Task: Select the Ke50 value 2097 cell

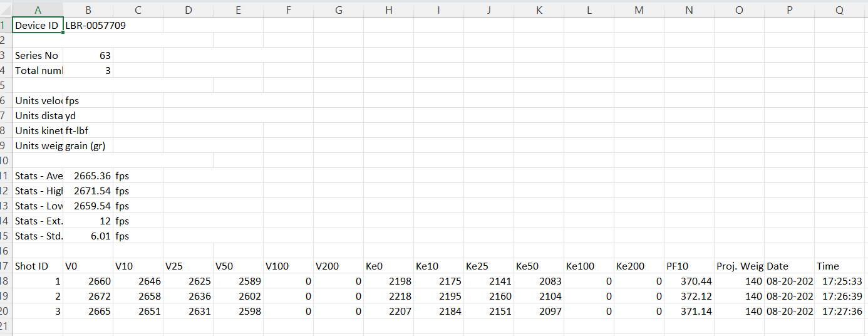Action: (x=539, y=311)
